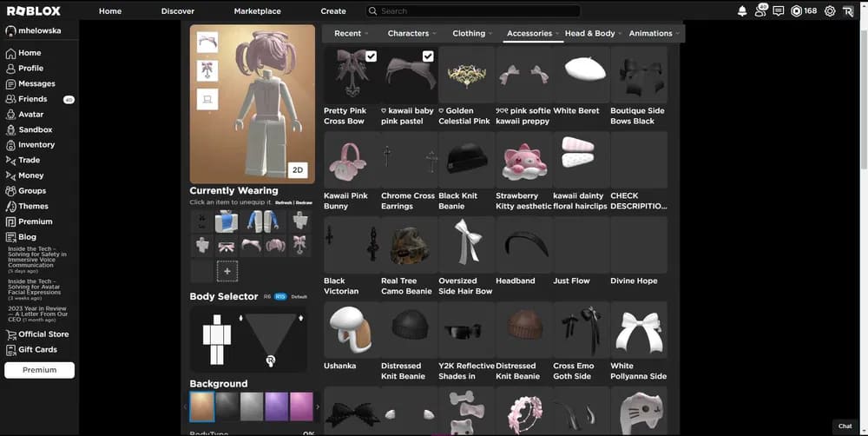This screenshot has width=868, height=436.
Task: Open the settings gear icon
Action: (x=830, y=11)
